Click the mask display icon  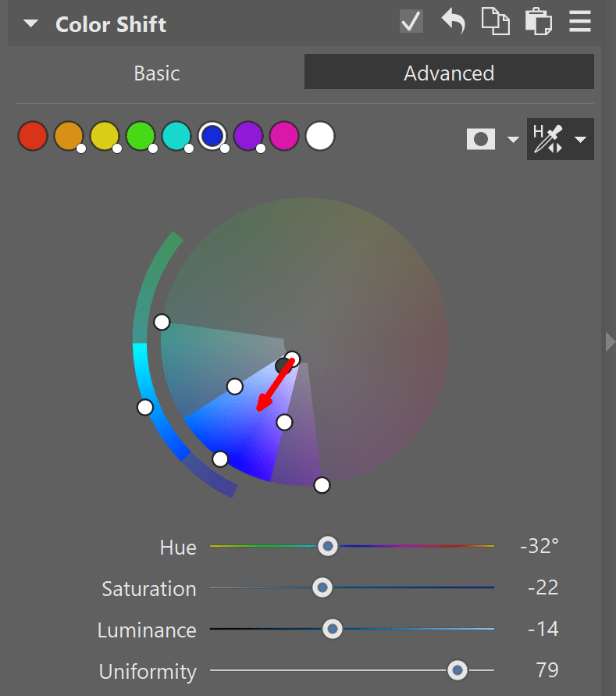click(481, 139)
